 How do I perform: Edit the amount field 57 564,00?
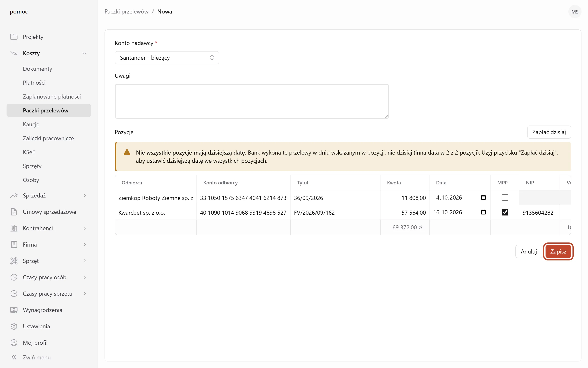[404, 212]
